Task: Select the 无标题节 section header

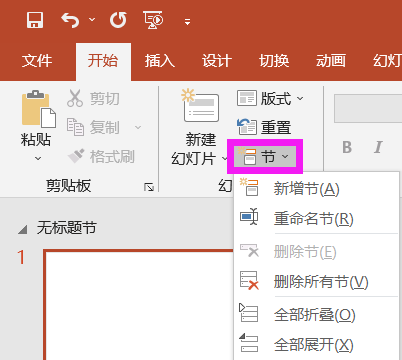Action: [x=67, y=228]
